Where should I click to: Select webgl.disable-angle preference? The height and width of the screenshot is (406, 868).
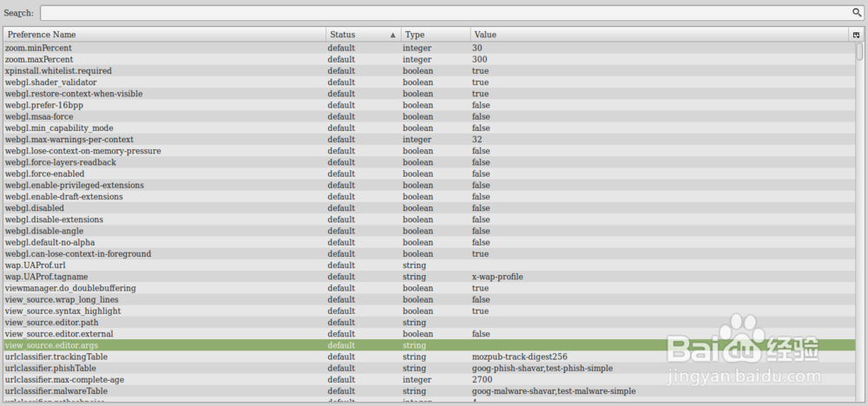429,231
